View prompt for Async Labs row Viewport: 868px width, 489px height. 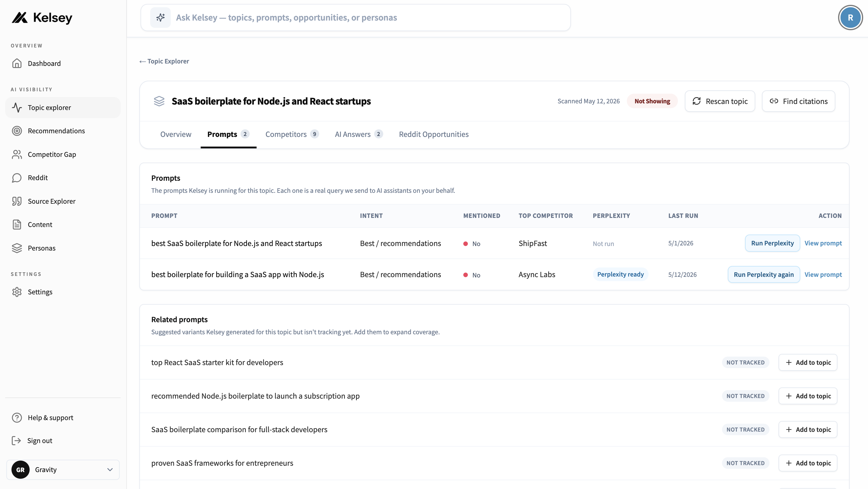(x=823, y=274)
